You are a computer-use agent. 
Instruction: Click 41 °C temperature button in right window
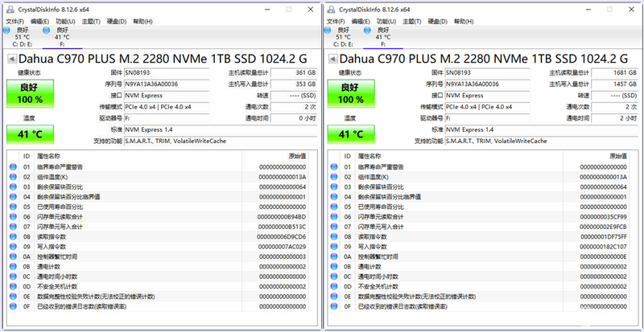351,134
